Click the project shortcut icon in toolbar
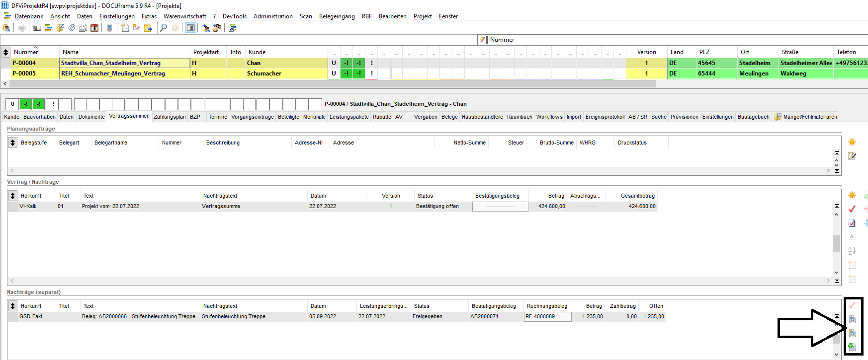This screenshot has height=360, width=868. click(x=232, y=28)
